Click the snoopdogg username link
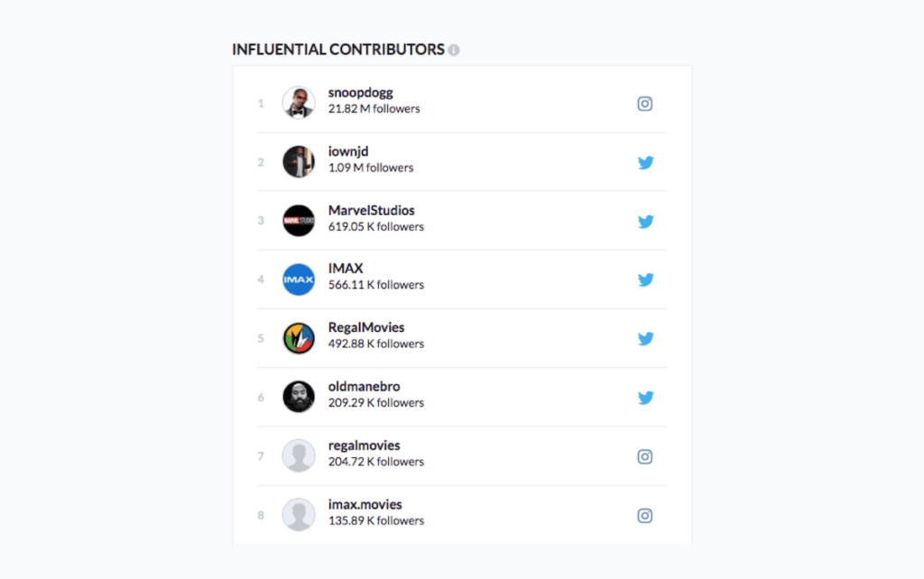 [360, 93]
